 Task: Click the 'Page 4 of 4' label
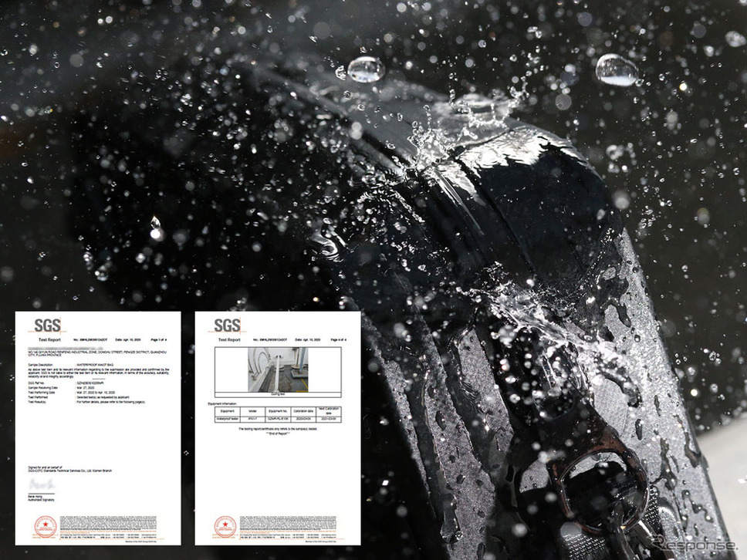(338, 340)
